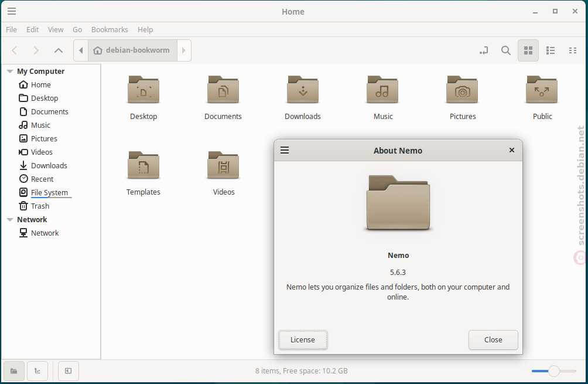The height and width of the screenshot is (384, 588).
Task: Open the Edit menu
Action: coord(33,30)
